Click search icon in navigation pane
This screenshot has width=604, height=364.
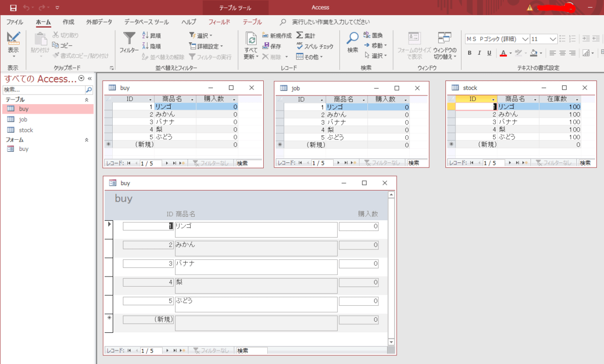coord(89,90)
